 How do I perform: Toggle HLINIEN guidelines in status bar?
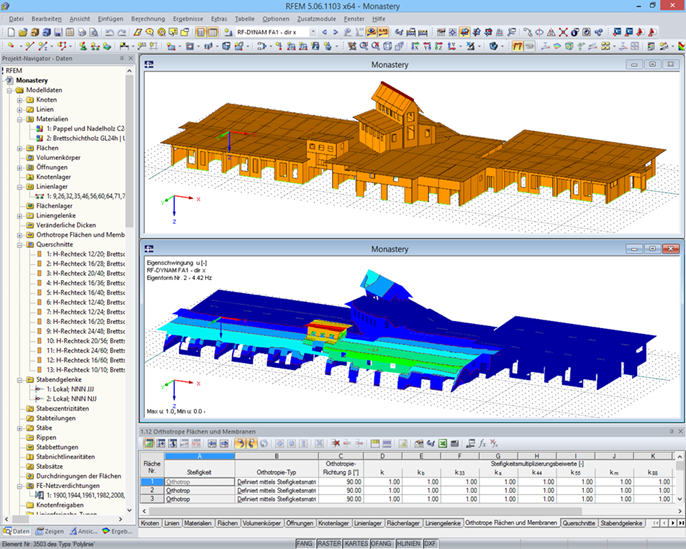point(408,543)
